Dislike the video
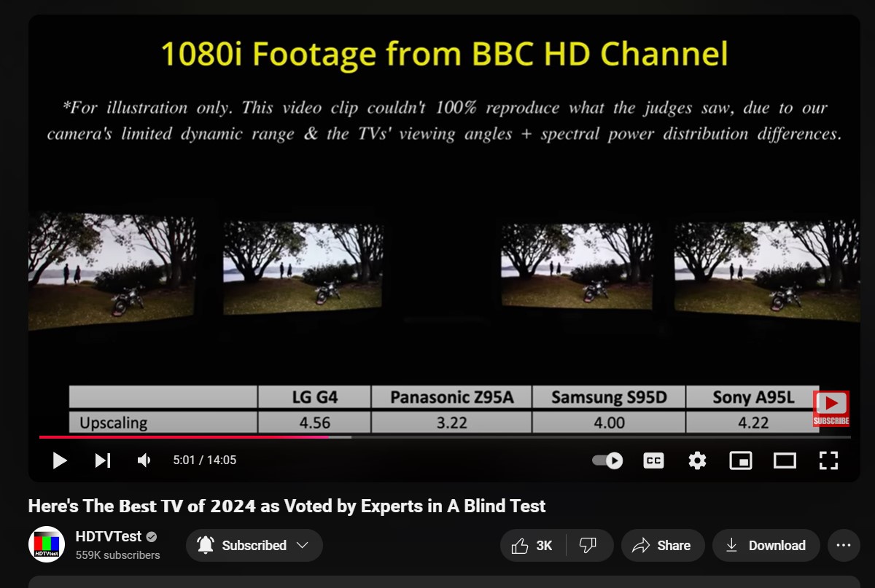This screenshot has height=588, width=875. [588, 545]
